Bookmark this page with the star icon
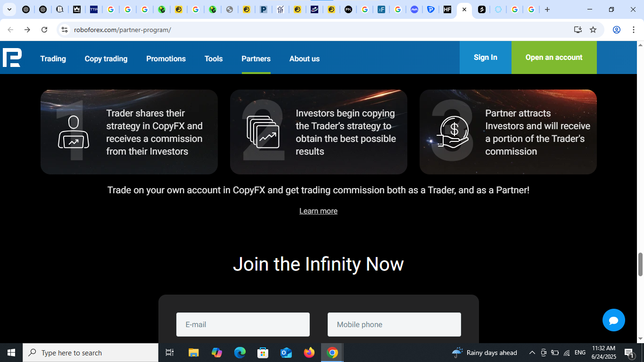 pos(593,30)
